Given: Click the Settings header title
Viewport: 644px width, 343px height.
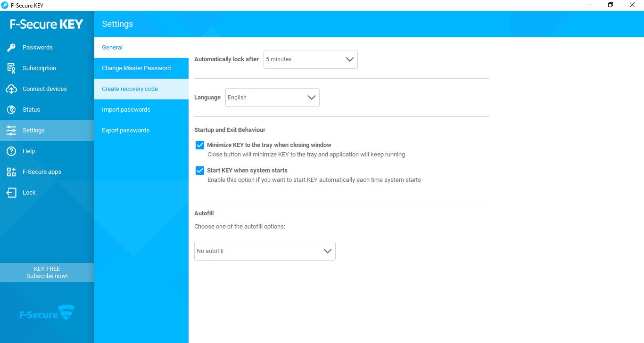Looking at the screenshot, I should 117,24.
